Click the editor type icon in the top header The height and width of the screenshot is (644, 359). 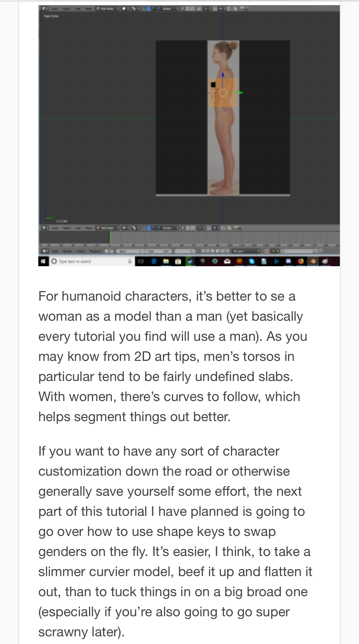[x=45, y=9]
